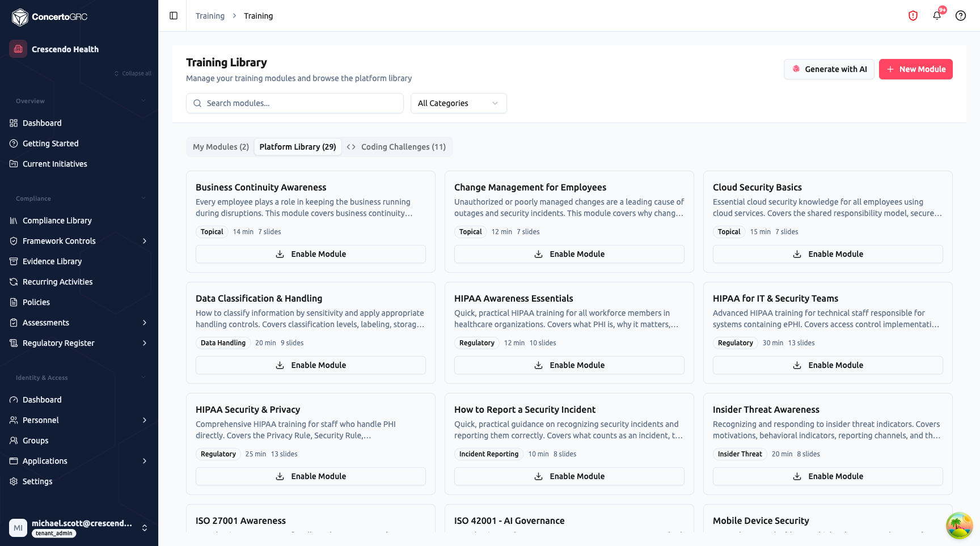Image resolution: width=980 pixels, height=546 pixels.
Task: Open the user account switcher arrows
Action: (145, 528)
